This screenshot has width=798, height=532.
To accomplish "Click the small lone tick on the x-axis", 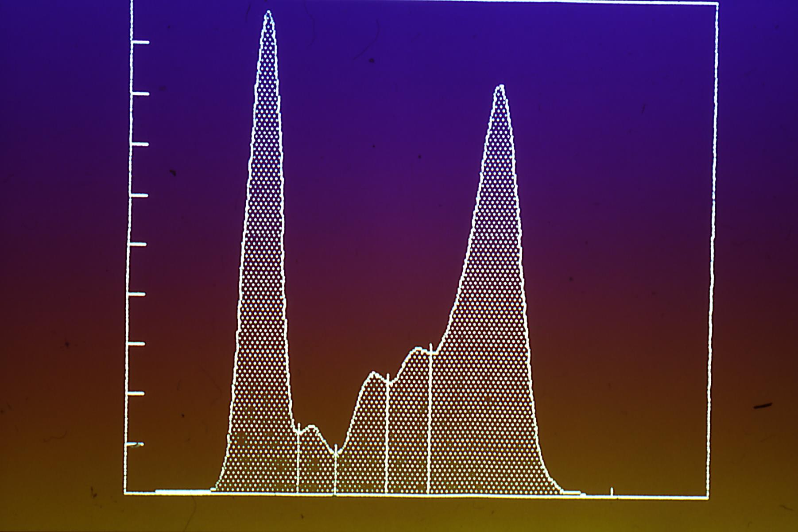I will click(612, 492).
